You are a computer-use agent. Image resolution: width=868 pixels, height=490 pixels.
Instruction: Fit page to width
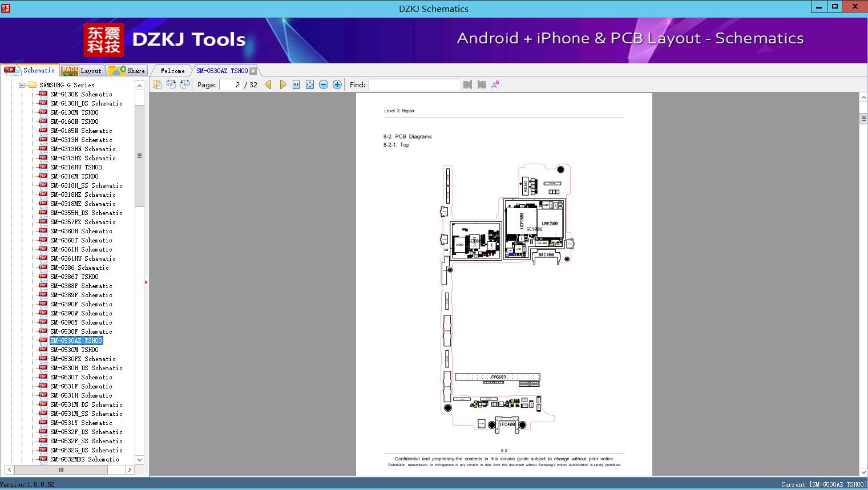296,84
